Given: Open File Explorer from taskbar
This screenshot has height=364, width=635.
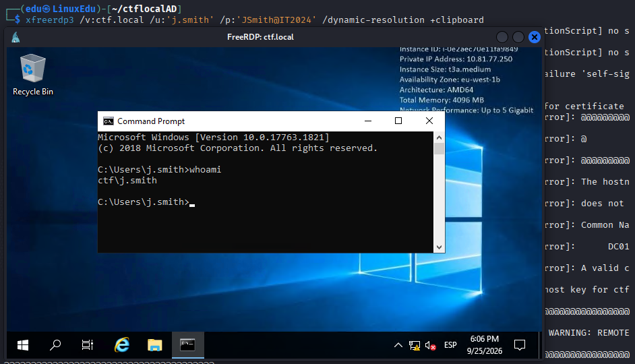Looking at the screenshot, I should [x=154, y=345].
